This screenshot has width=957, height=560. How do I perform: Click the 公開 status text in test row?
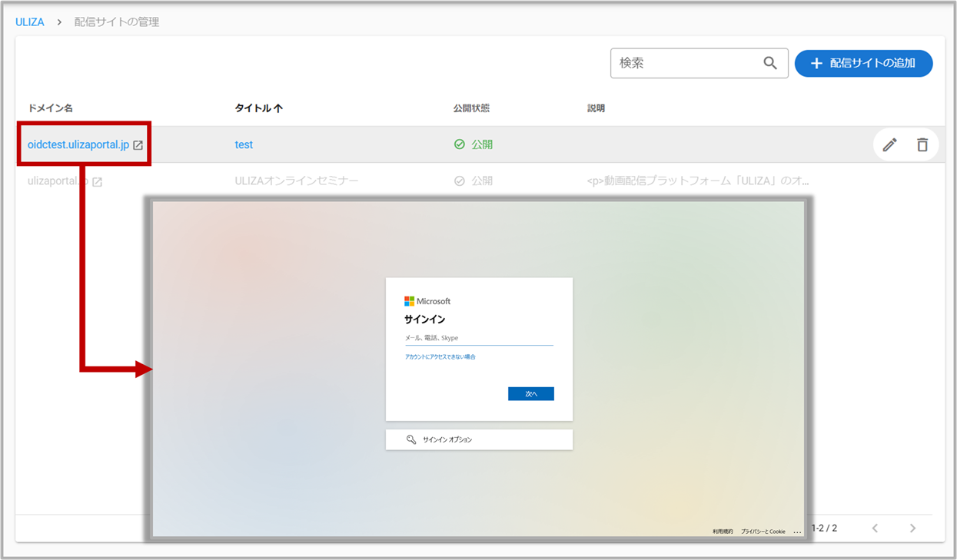(x=482, y=144)
